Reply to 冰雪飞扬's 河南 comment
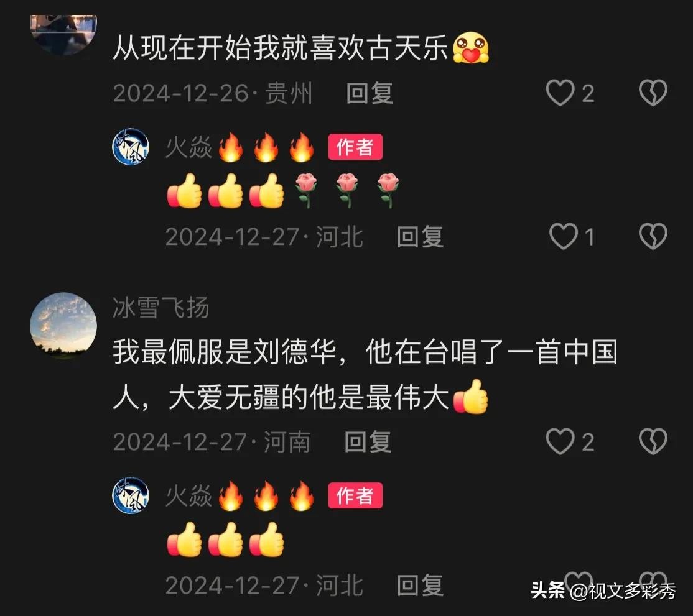 368,441
